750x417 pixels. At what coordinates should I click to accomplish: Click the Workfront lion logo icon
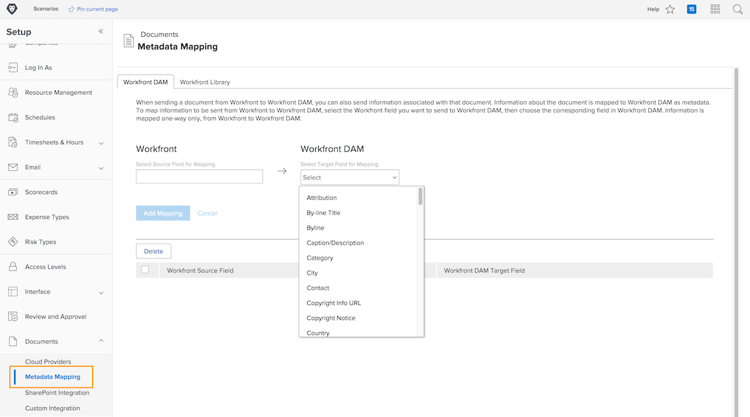12,9
